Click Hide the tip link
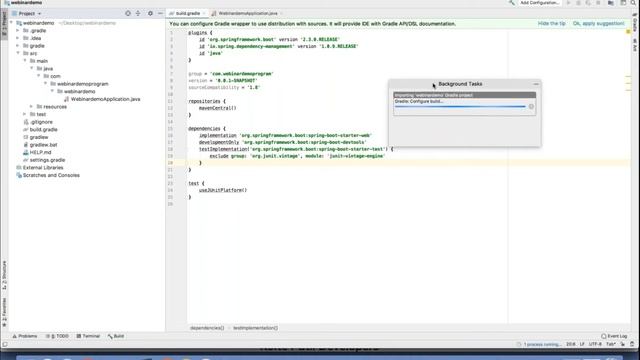Viewport: 640px width, 360px height. point(551,24)
